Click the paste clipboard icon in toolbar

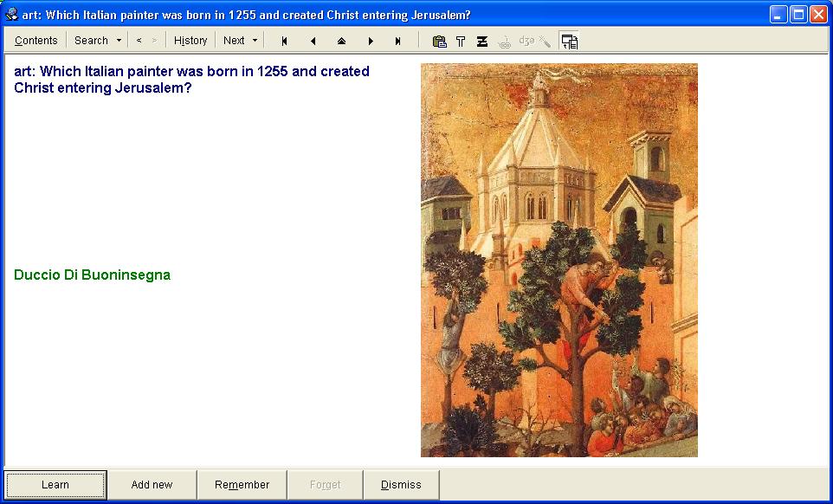click(439, 41)
